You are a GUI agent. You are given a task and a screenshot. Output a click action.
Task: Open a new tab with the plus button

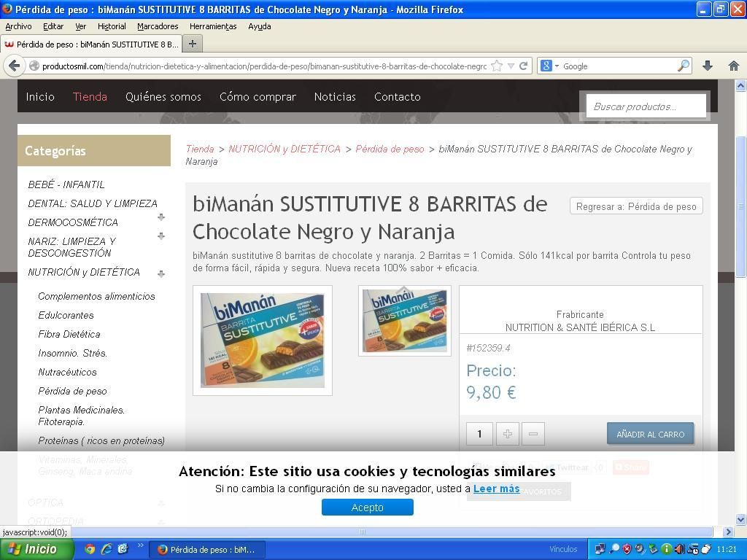(193, 44)
